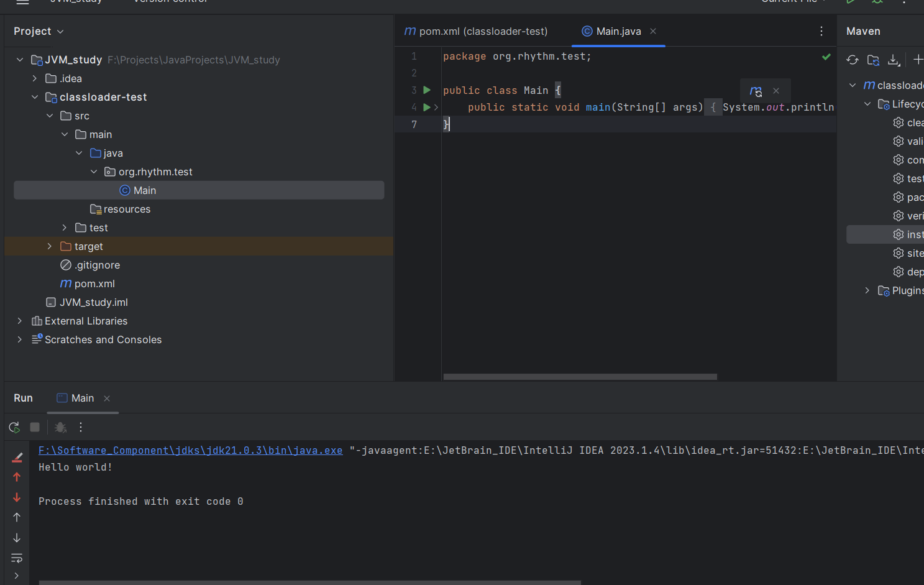
Task: Click Reload All Maven Projects icon
Action: pos(853,60)
